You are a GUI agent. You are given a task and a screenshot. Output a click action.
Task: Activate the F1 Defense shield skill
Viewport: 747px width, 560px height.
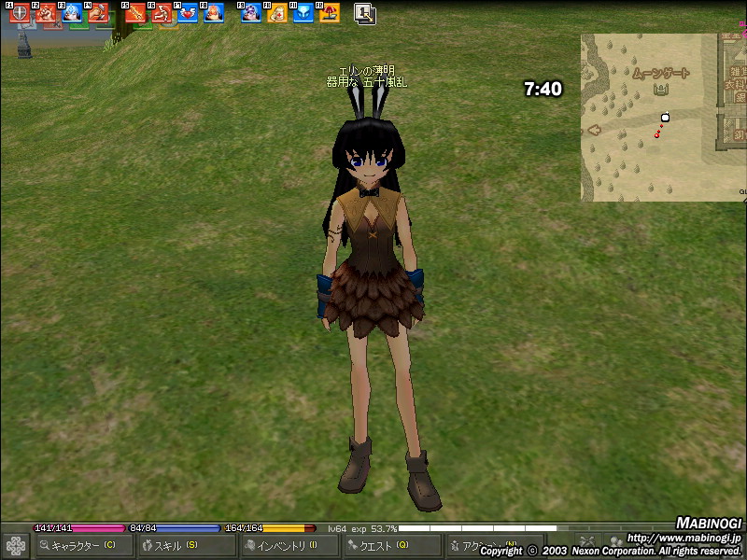tap(20, 13)
